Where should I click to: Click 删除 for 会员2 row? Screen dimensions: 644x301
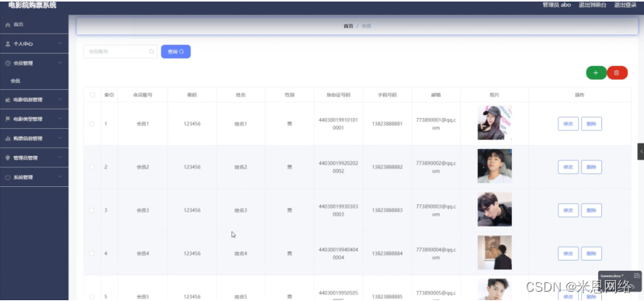pos(591,167)
